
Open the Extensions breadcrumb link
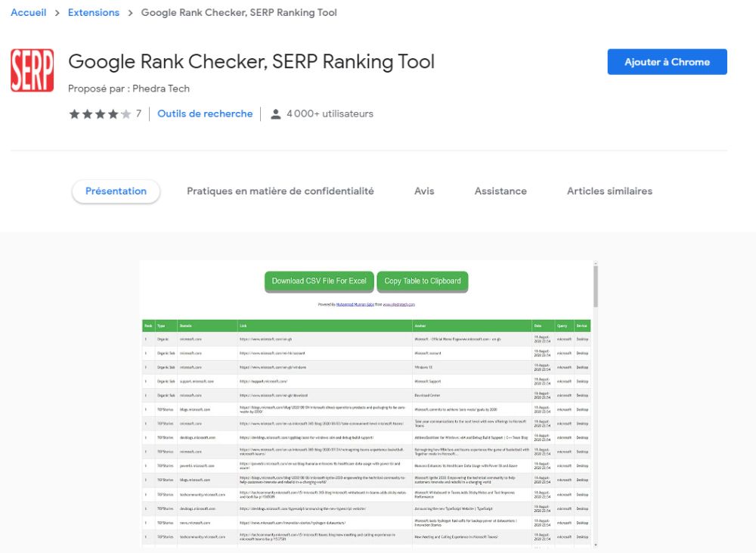[x=94, y=13]
